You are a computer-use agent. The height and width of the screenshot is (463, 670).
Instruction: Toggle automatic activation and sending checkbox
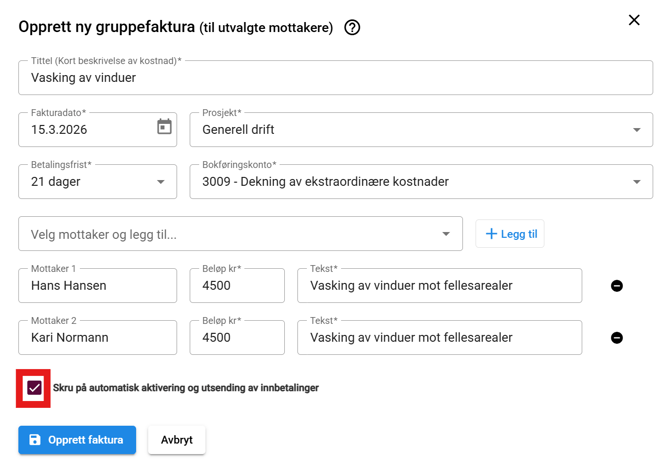pos(34,388)
